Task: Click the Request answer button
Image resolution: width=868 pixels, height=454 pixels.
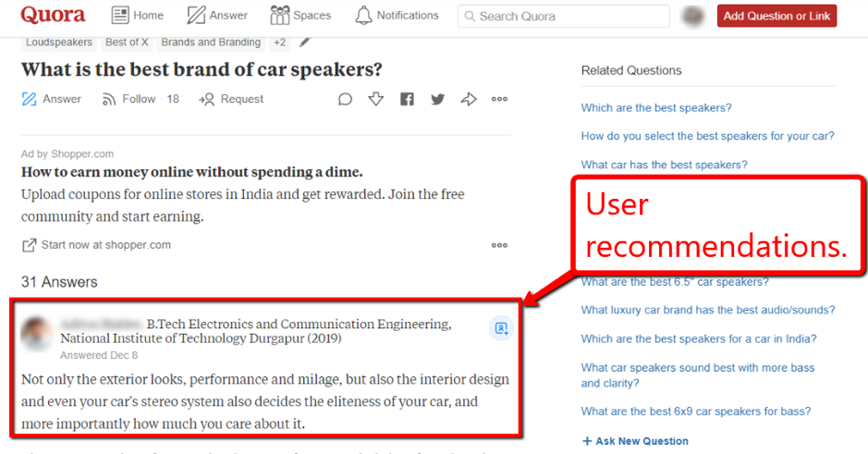Action: coord(231,99)
